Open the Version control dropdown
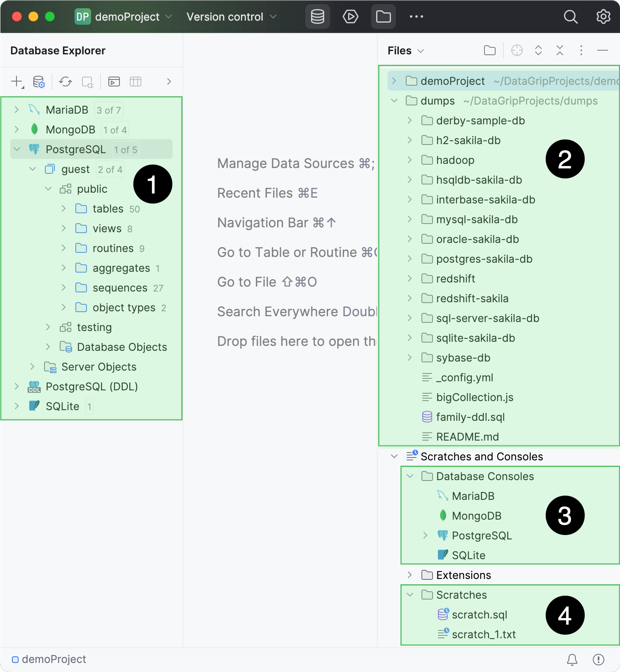 231,17
